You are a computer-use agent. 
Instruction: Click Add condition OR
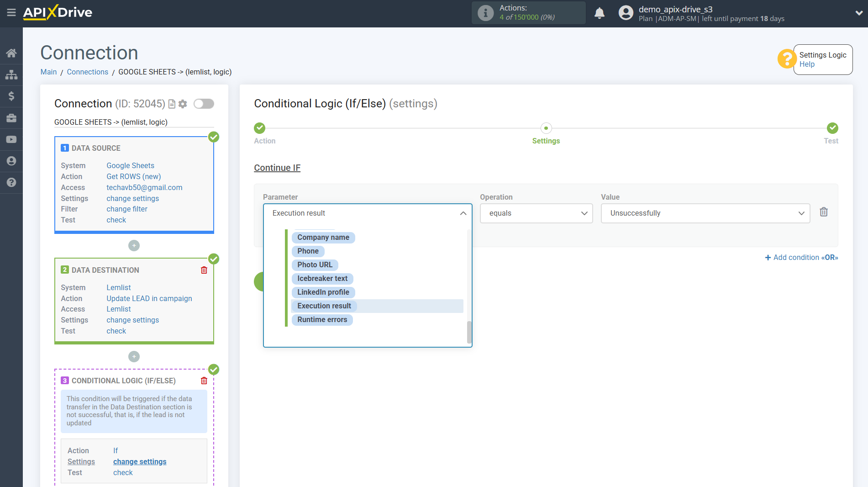tap(802, 258)
